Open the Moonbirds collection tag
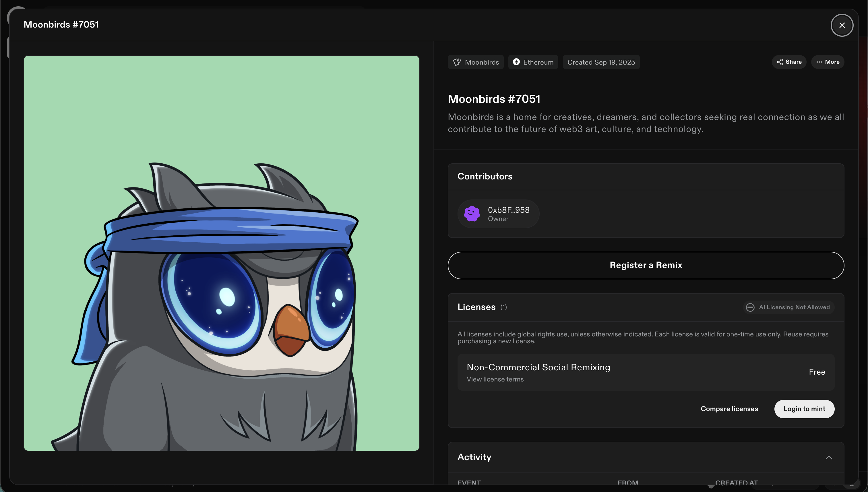Viewport: 868px width, 492px height. point(476,62)
